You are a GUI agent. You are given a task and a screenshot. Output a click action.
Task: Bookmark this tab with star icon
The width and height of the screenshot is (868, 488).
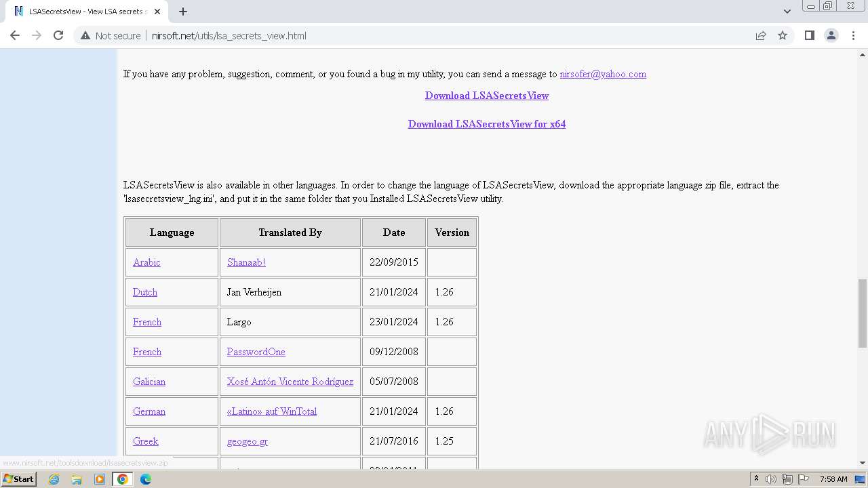coord(783,35)
